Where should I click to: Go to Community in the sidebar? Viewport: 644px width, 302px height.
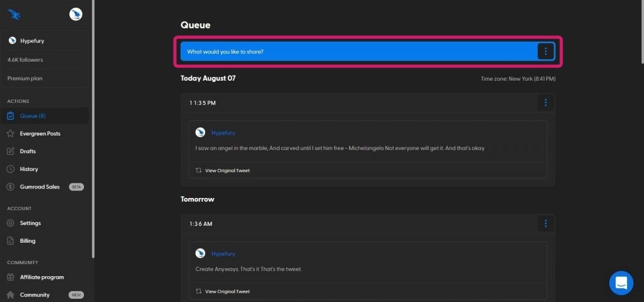point(34,294)
